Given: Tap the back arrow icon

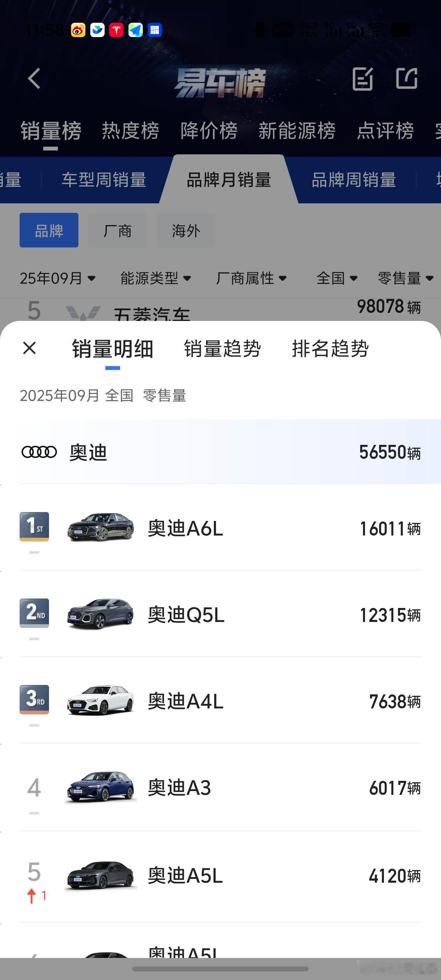Looking at the screenshot, I should [34, 79].
